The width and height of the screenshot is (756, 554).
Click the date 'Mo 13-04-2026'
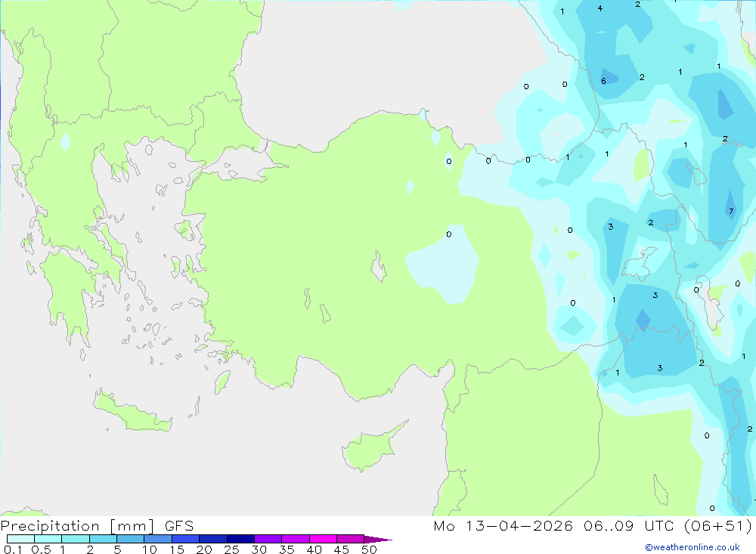503,525
